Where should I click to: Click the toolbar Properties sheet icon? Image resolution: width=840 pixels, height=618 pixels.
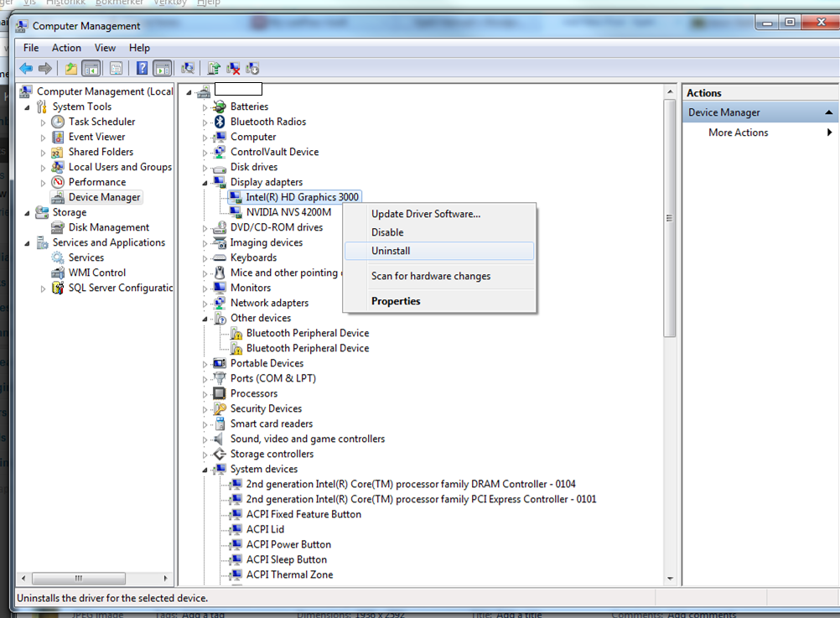(117, 69)
